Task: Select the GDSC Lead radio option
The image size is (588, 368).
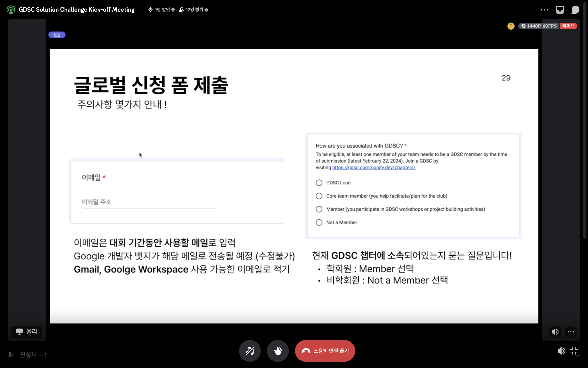Action: [x=319, y=183]
